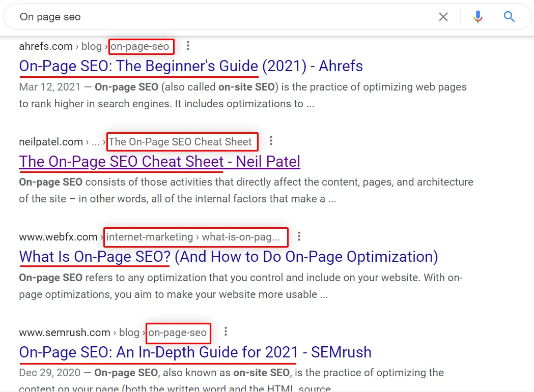534x392 pixels.
Task: Click 'on-page-seo' in the ahrefs breadcrumb
Action: pyautogui.click(x=140, y=46)
